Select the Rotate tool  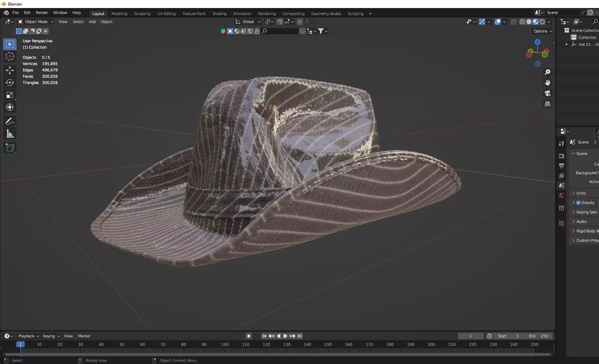click(10, 83)
